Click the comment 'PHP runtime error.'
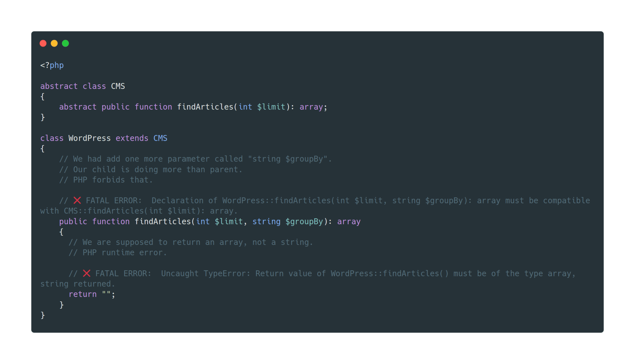635x364 pixels. coord(118,253)
